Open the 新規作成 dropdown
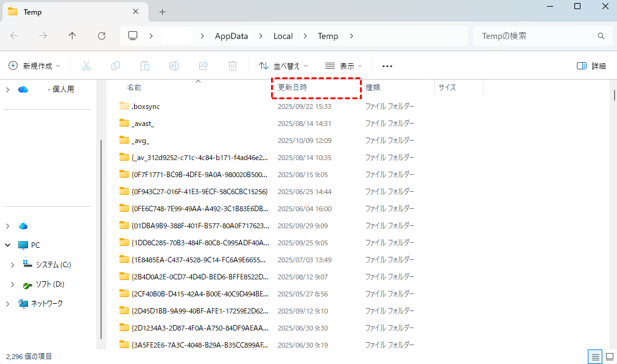Viewport: 617px width, 364px height. pyautogui.click(x=34, y=66)
